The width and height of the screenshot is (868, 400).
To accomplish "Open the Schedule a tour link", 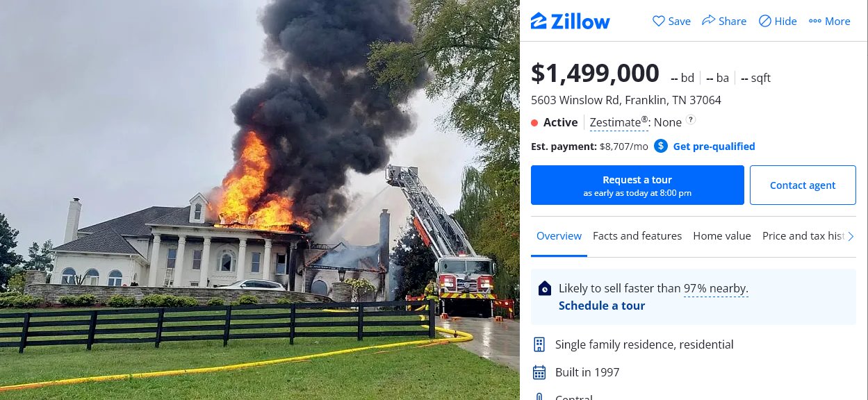I will click(602, 306).
